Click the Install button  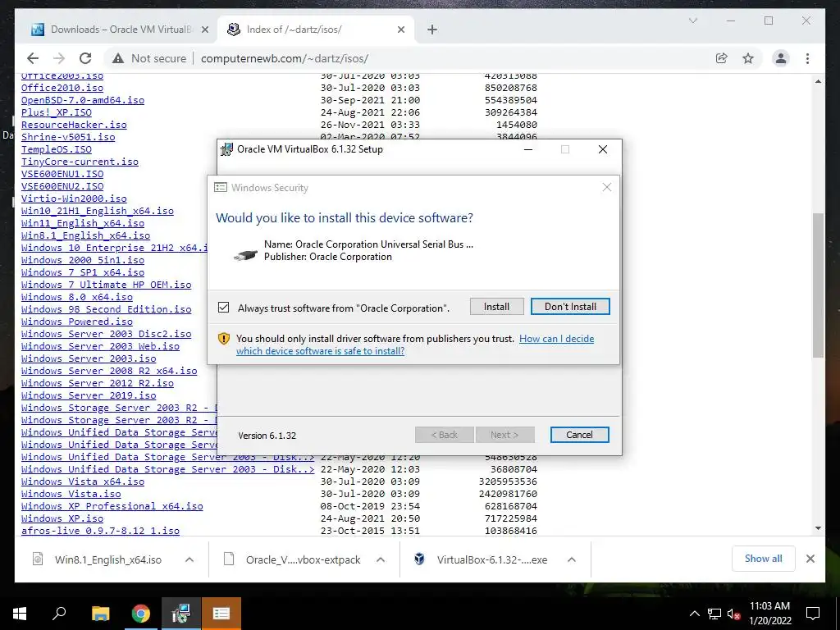pos(496,307)
